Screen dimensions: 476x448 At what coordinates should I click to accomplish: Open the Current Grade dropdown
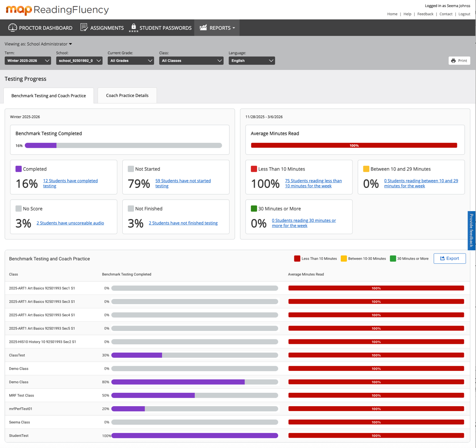click(x=131, y=61)
